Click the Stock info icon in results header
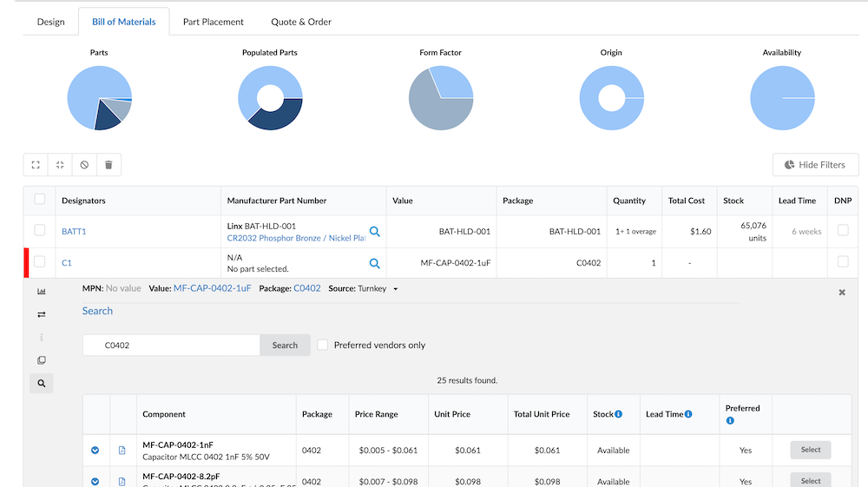The height and width of the screenshot is (487, 868). (x=618, y=414)
